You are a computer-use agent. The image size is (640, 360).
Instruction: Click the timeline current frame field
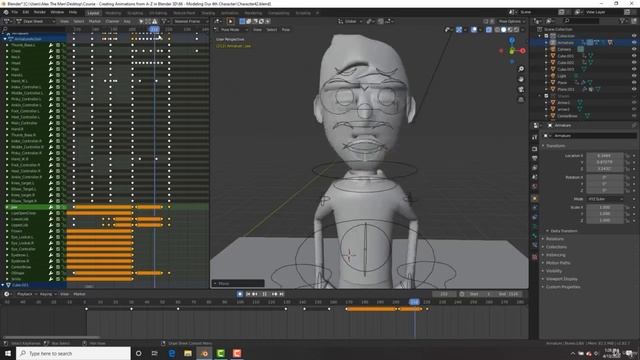(x=444, y=294)
